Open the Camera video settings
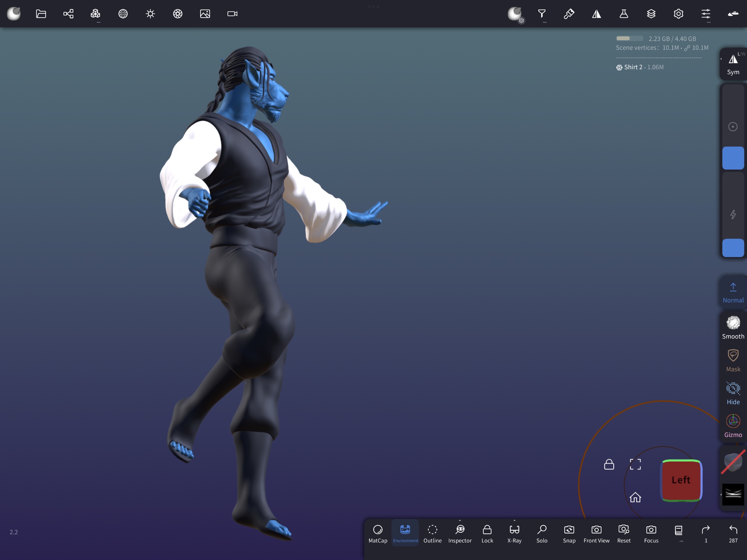Screen dimensions: 747x560 pyautogui.click(x=232, y=14)
